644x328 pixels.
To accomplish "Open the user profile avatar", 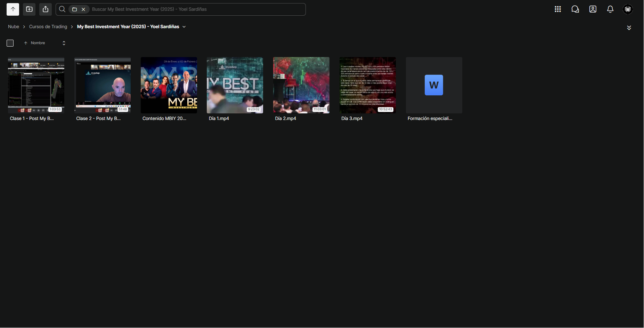I will coord(628,9).
